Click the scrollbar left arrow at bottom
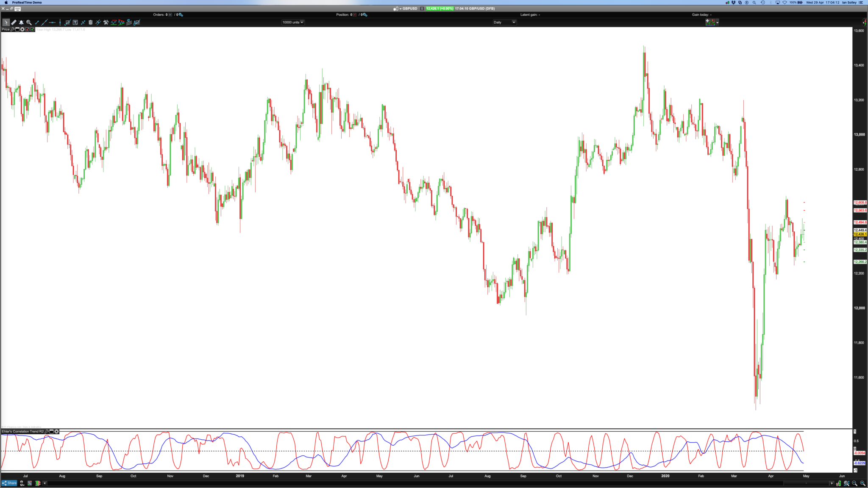The image size is (868, 488). (x=45, y=483)
